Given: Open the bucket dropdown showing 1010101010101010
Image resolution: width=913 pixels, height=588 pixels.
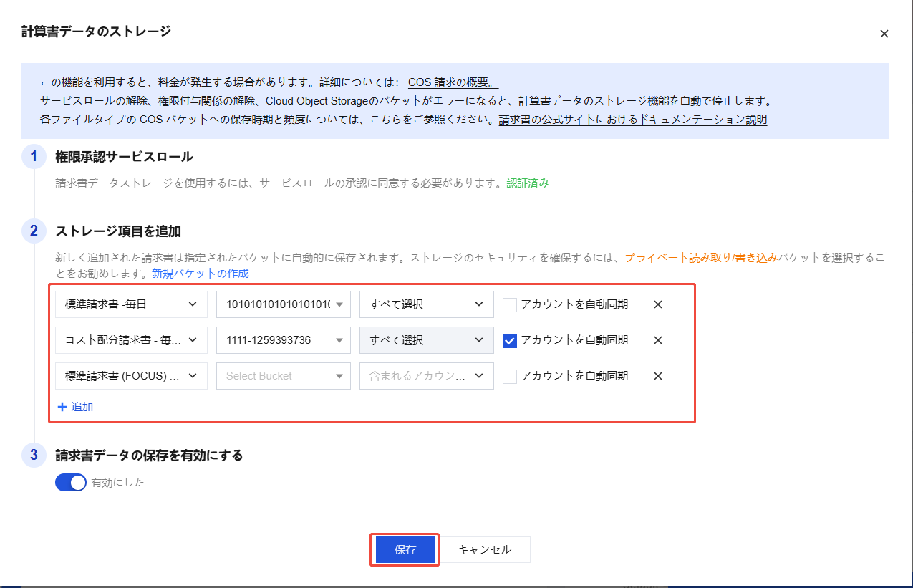Looking at the screenshot, I should pos(284,304).
